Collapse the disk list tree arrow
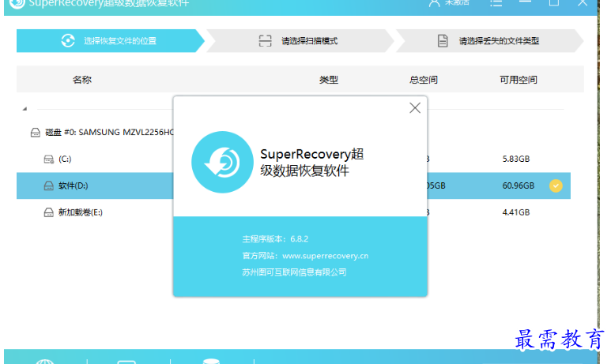 (x=25, y=109)
